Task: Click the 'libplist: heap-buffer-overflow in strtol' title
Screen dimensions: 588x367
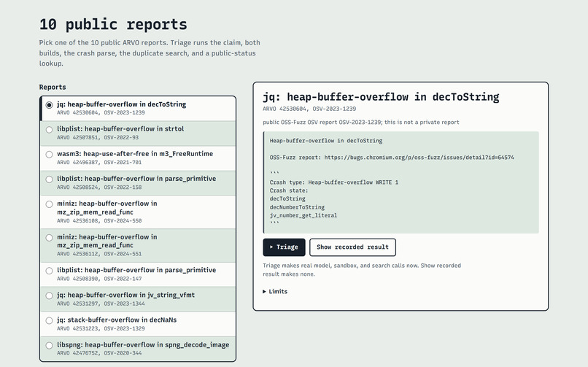Action: 120,128
